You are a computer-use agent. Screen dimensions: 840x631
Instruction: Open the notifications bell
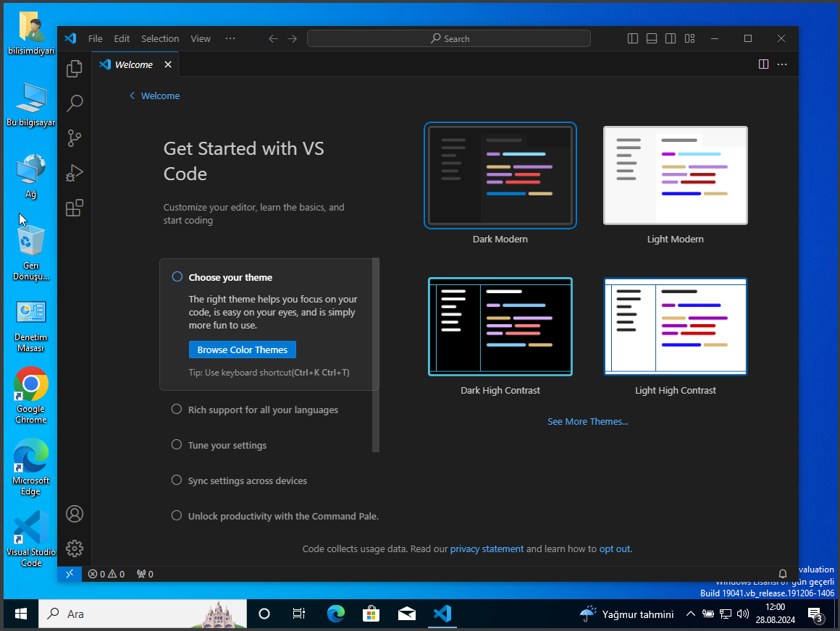click(782, 574)
